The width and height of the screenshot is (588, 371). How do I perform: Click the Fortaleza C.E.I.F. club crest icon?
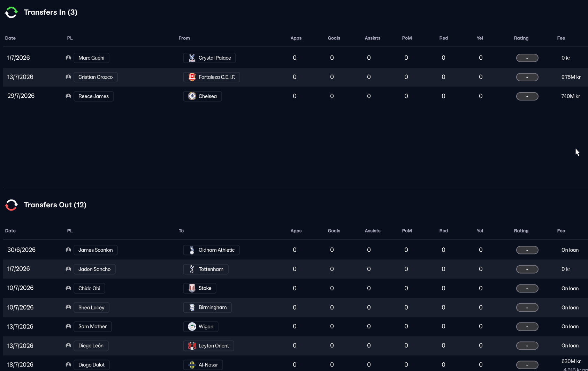[x=192, y=77]
